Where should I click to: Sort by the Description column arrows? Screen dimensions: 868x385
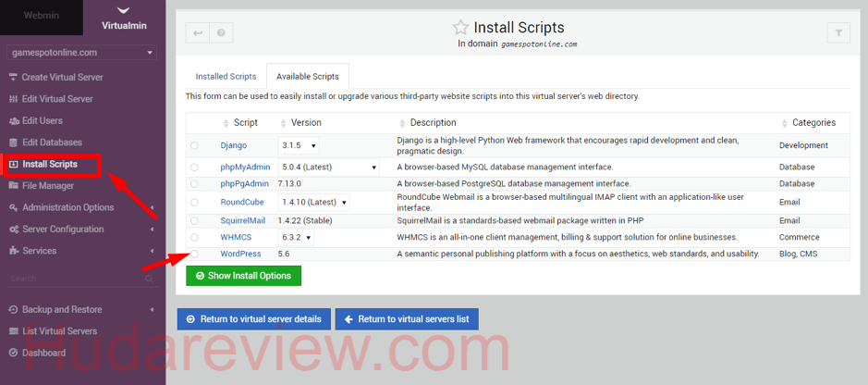402,123
